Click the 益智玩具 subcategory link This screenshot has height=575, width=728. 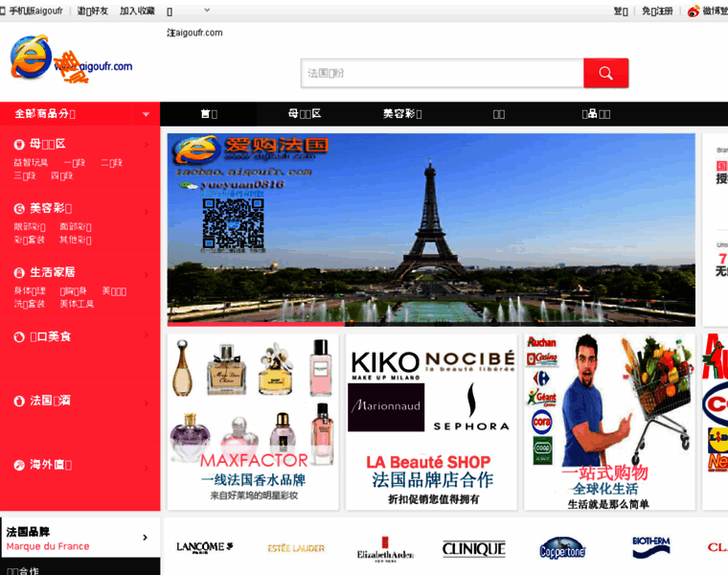coord(31,163)
